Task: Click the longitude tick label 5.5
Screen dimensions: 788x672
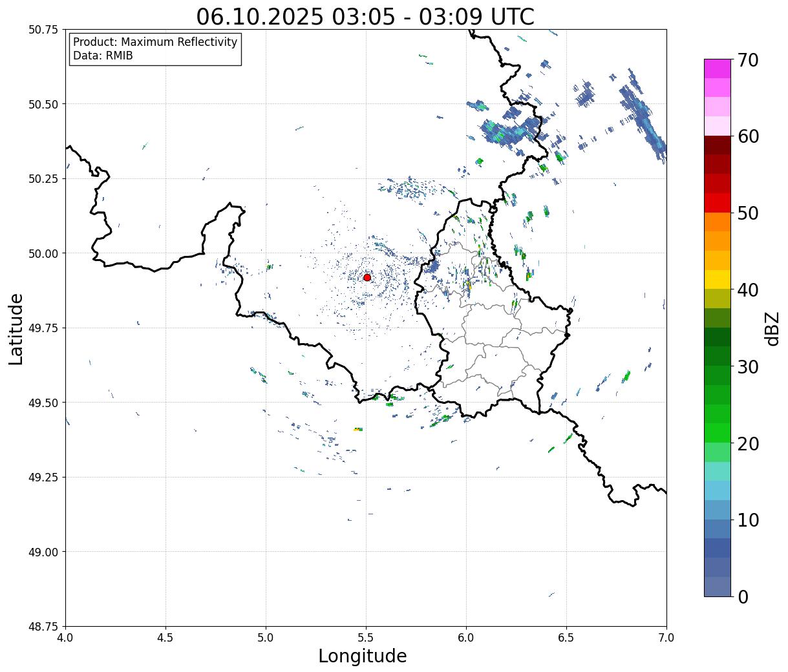Action: coord(366,638)
